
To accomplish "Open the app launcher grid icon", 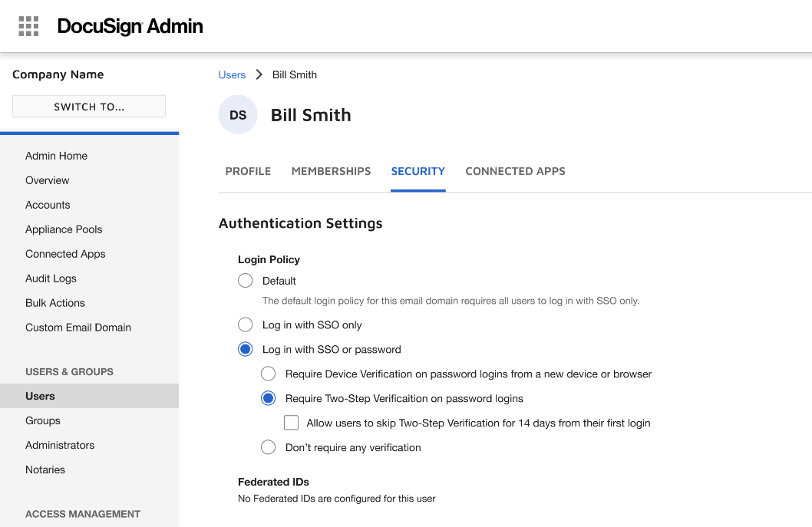I will (28, 26).
